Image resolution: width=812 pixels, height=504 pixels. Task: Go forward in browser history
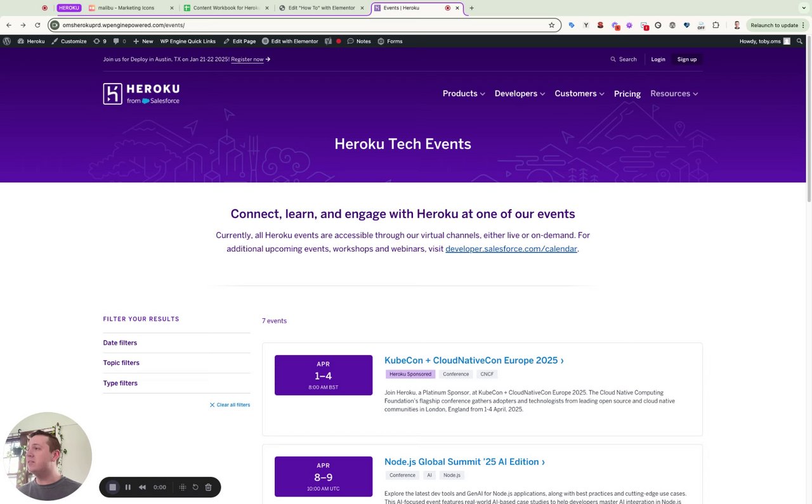[x=23, y=25]
